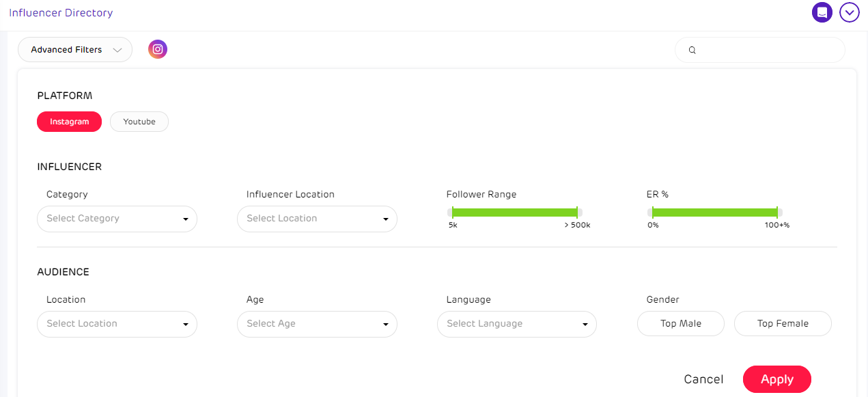
Task: Cancel the filter changes
Action: pyautogui.click(x=703, y=379)
